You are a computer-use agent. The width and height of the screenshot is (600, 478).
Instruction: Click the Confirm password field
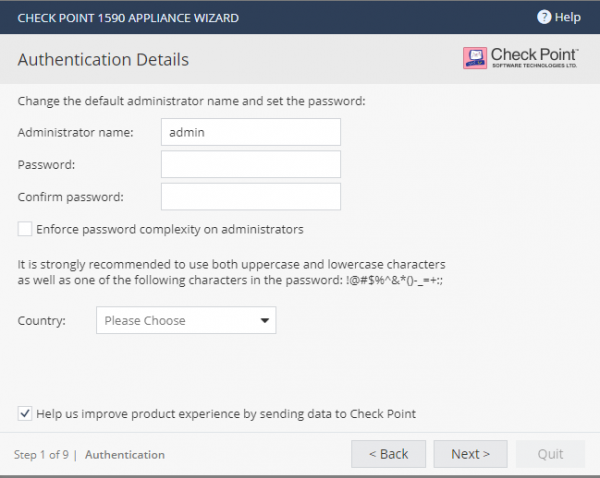click(x=251, y=197)
